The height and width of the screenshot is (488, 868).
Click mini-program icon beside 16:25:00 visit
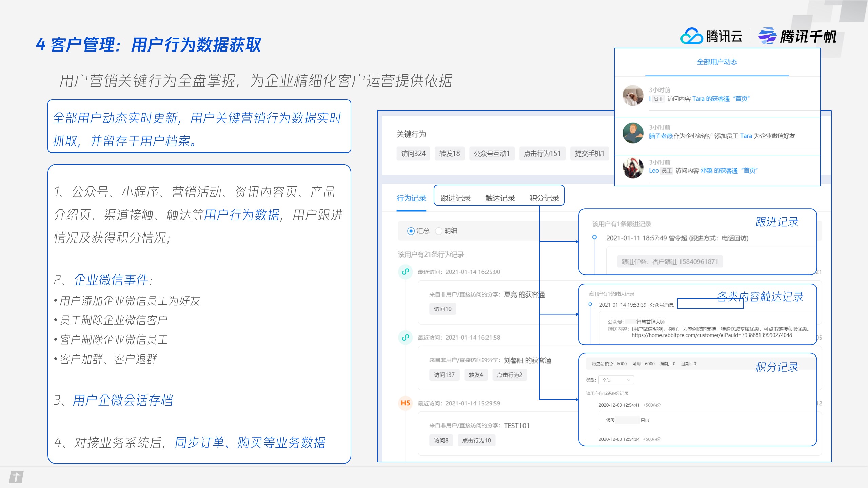tap(405, 272)
